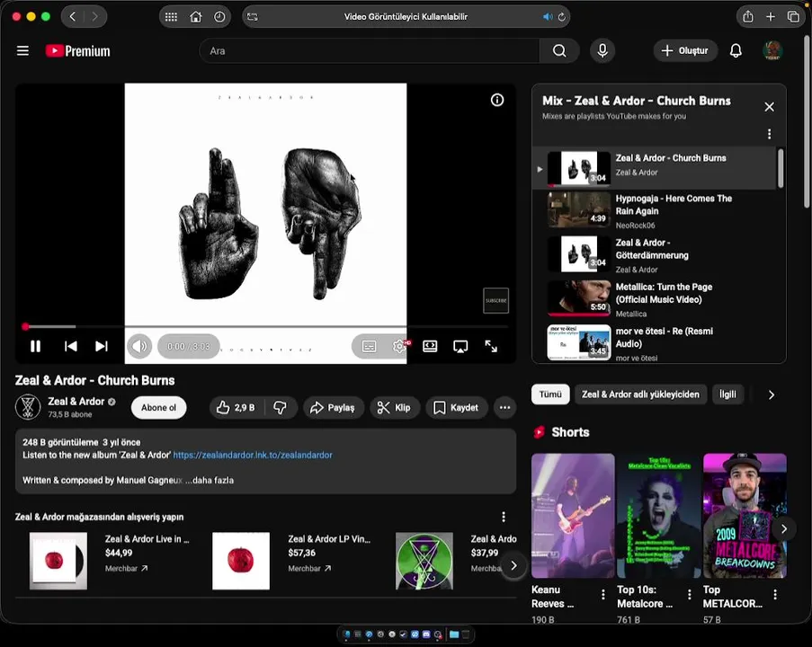Show more filter chips with right chevron
This screenshot has width=812, height=647.
772,394
